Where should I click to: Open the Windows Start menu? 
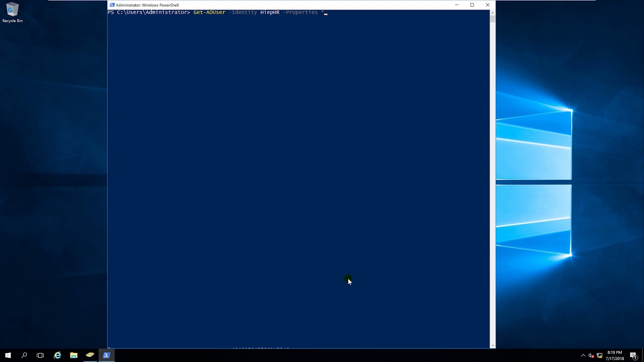click(x=8, y=355)
